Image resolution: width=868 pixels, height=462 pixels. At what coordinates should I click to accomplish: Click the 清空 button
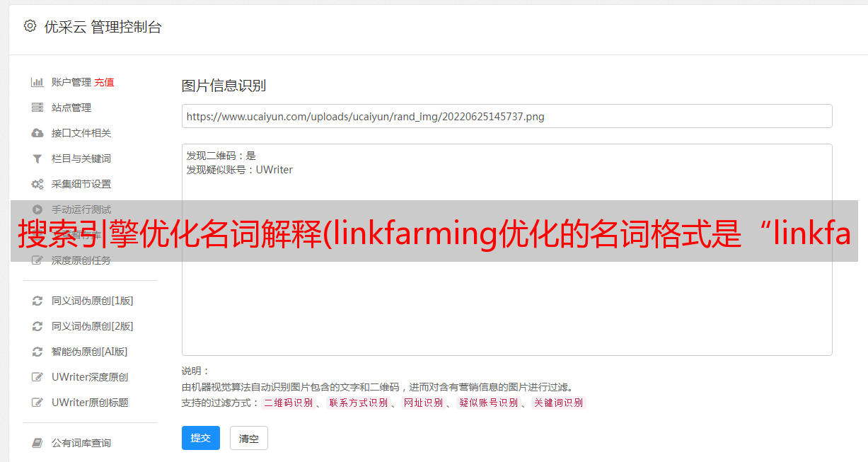pyautogui.click(x=249, y=438)
